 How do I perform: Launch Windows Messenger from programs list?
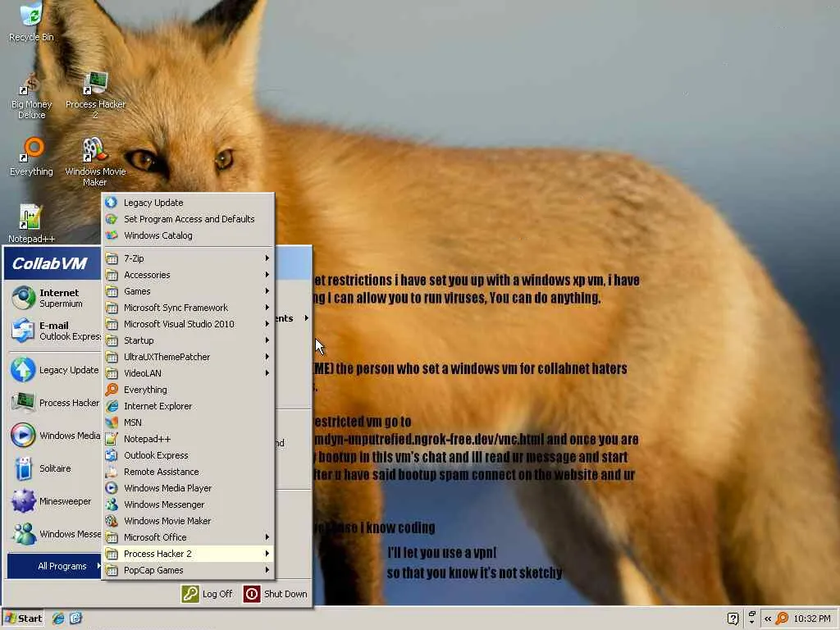point(188,504)
